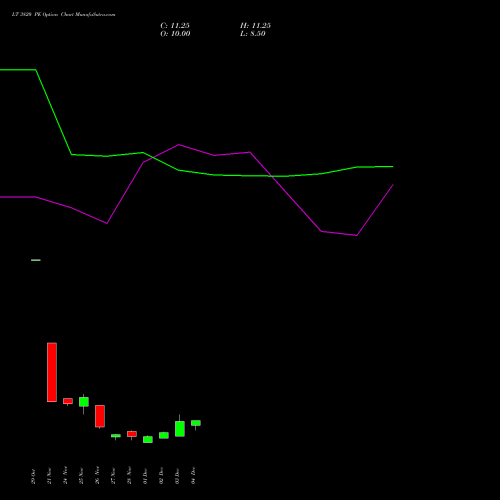Select the 01 Dec date label
Screen dimensions: 500x500
tap(145, 476)
